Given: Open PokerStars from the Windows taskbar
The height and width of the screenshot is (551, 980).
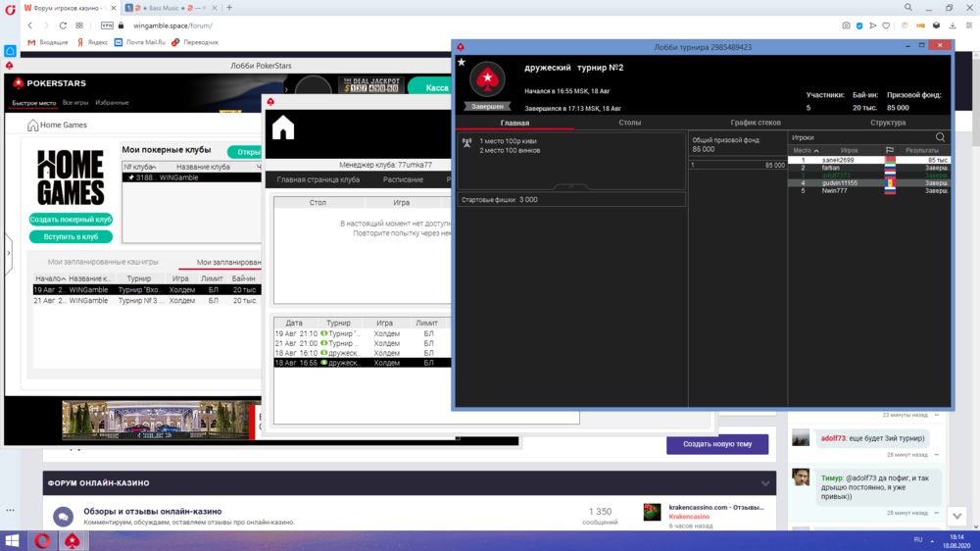Looking at the screenshot, I should (x=73, y=540).
